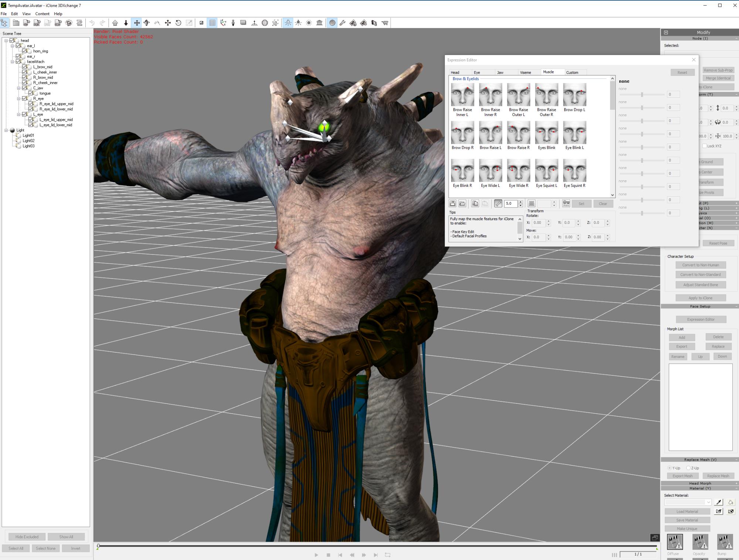Screen dimensions: 739x560
Task: Adjust the first muscle value slider
Action: point(642,95)
